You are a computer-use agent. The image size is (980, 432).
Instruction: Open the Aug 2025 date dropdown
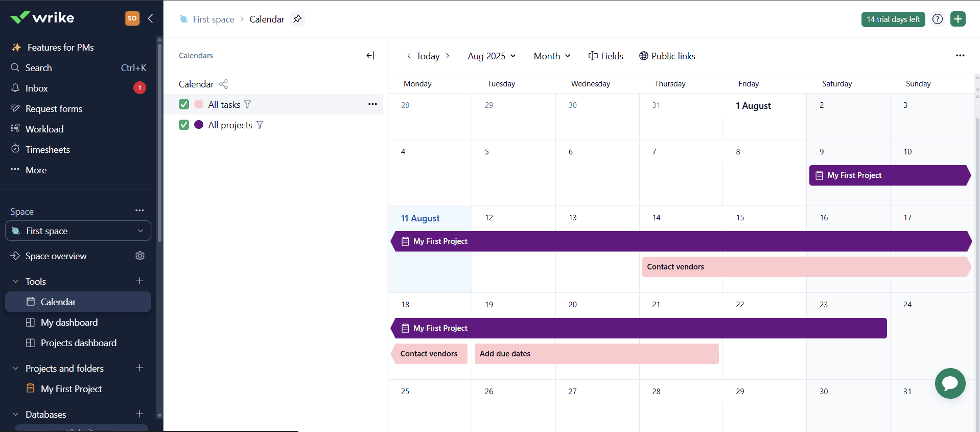[x=492, y=56]
